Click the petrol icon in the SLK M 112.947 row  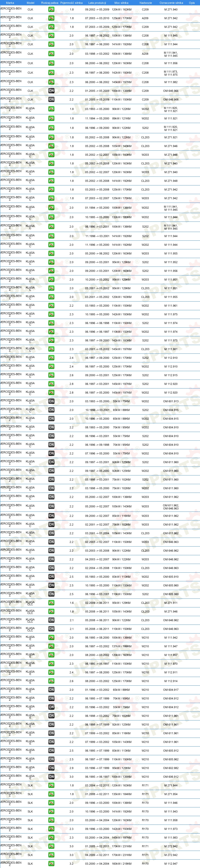[x=51, y=864]
